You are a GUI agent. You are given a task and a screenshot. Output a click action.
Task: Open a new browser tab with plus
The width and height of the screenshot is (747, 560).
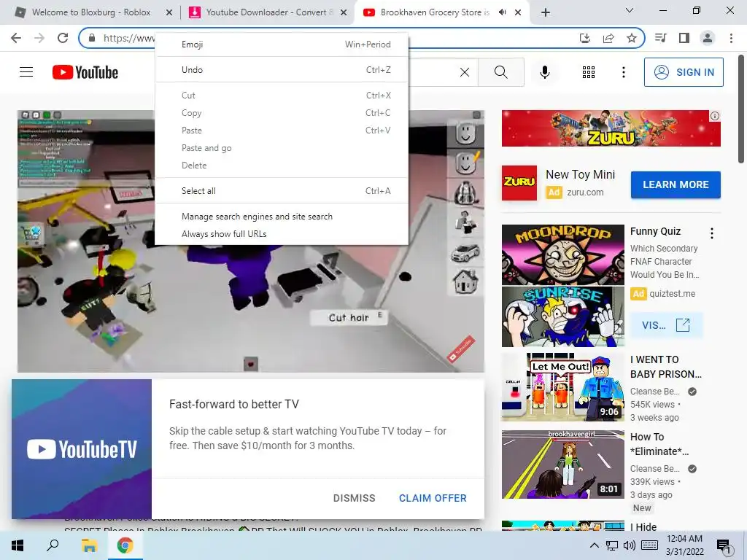546,12
